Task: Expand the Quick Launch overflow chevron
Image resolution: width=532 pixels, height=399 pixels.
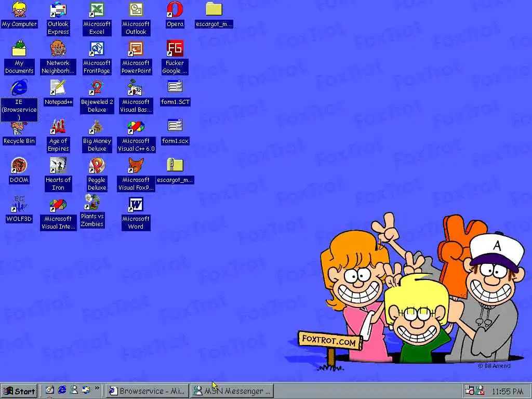Action: tap(97, 388)
